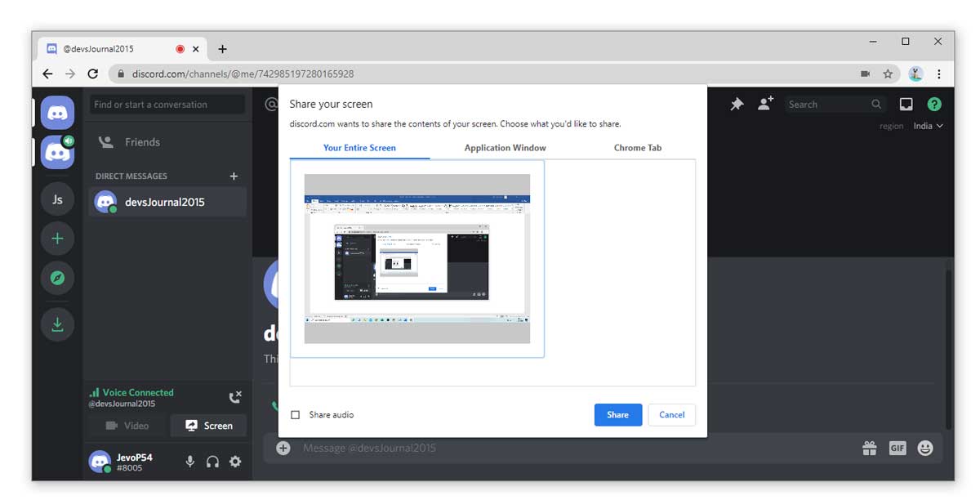Select the server icon with speaker badge
The image size is (980, 500).
pyautogui.click(x=57, y=152)
